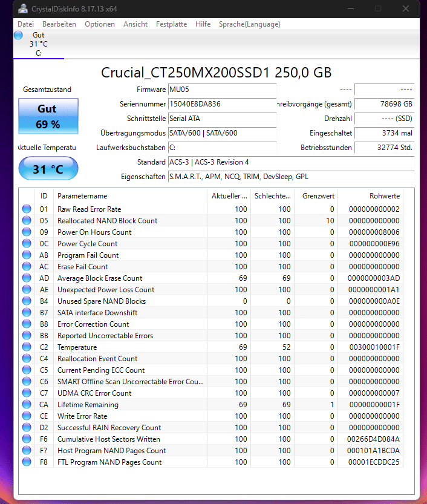Image resolution: width=427 pixels, height=504 pixels.
Task: Click the Parametername column header
Action: coord(130,196)
